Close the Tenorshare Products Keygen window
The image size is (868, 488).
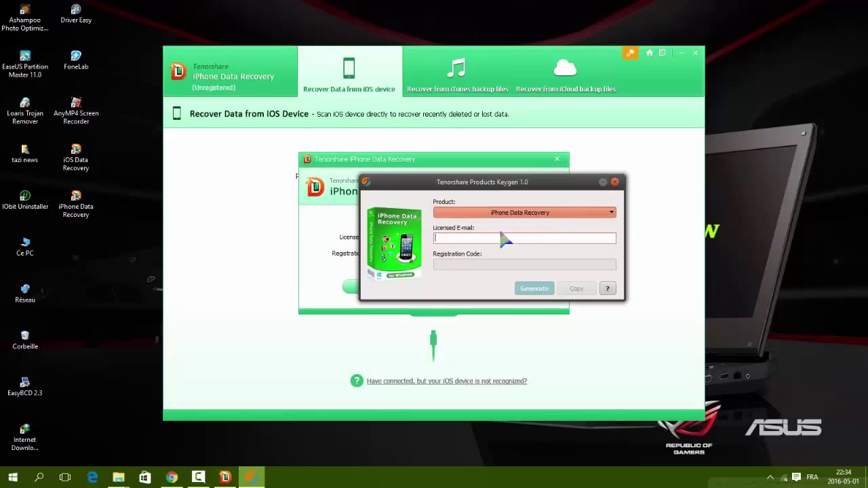[x=615, y=182]
